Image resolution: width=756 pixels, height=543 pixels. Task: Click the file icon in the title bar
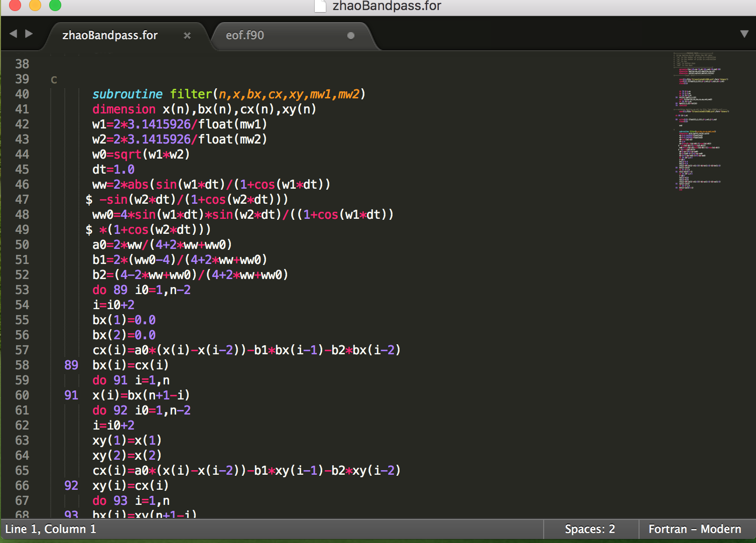click(319, 7)
